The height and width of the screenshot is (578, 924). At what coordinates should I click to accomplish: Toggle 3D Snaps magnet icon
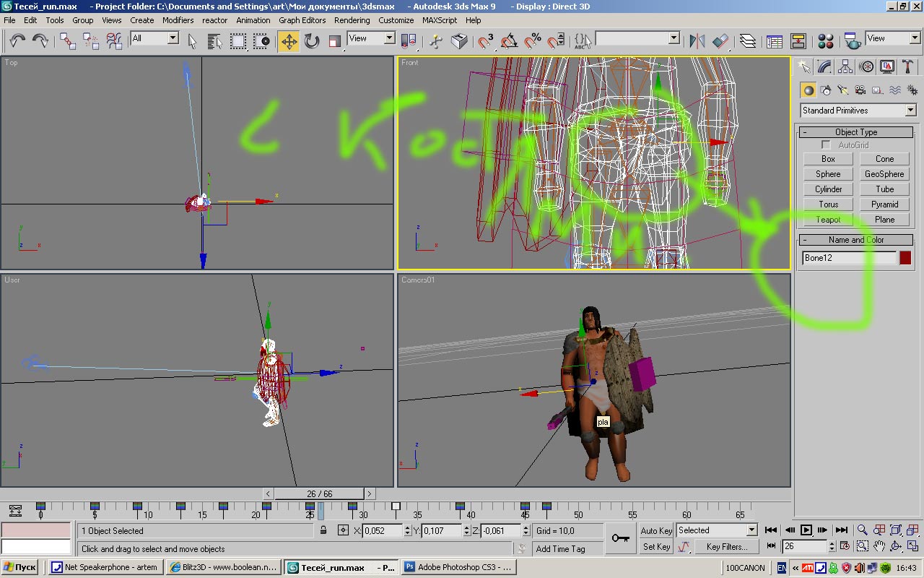click(x=487, y=41)
